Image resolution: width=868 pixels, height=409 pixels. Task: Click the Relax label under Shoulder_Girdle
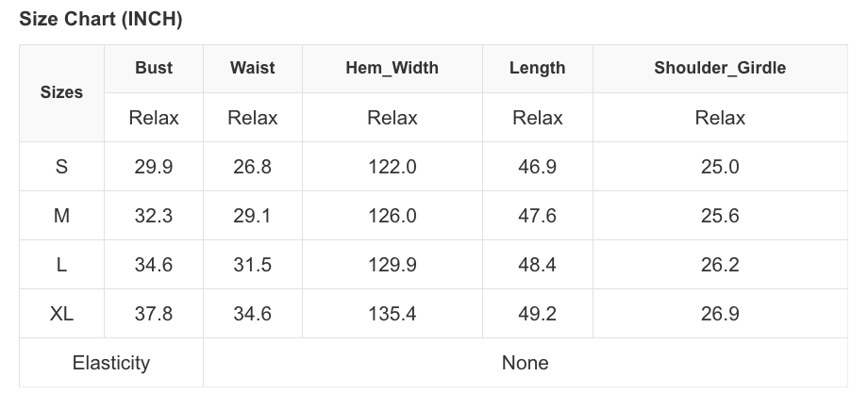pyautogui.click(x=719, y=118)
